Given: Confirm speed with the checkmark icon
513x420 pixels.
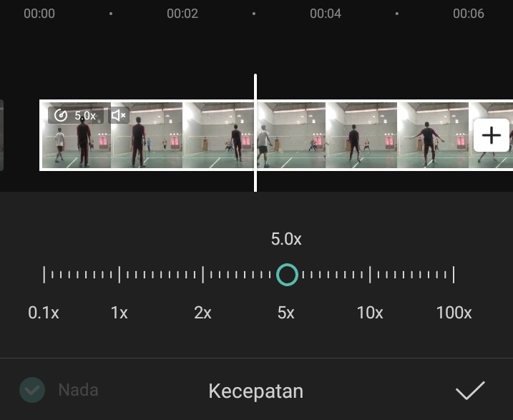Looking at the screenshot, I should 470,390.
